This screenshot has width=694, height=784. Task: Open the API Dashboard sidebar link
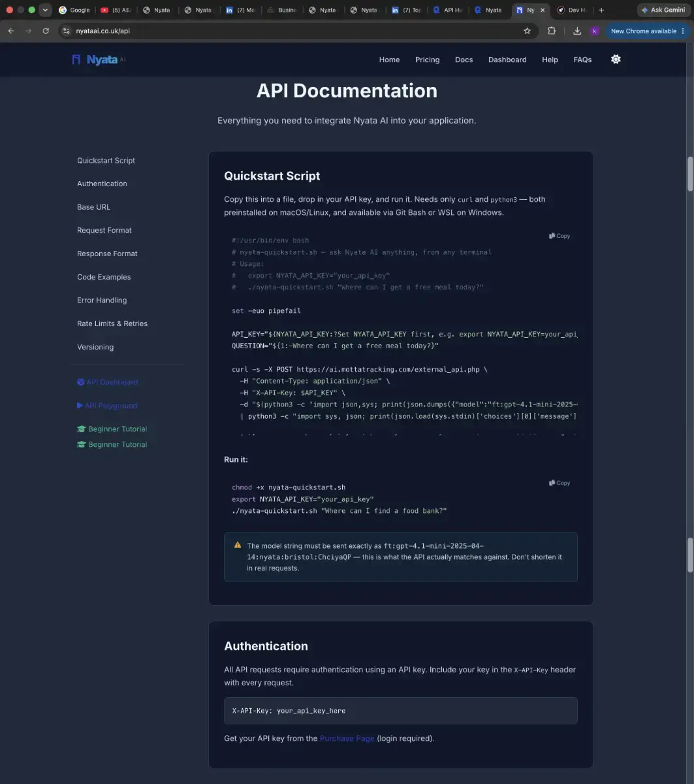pos(107,382)
